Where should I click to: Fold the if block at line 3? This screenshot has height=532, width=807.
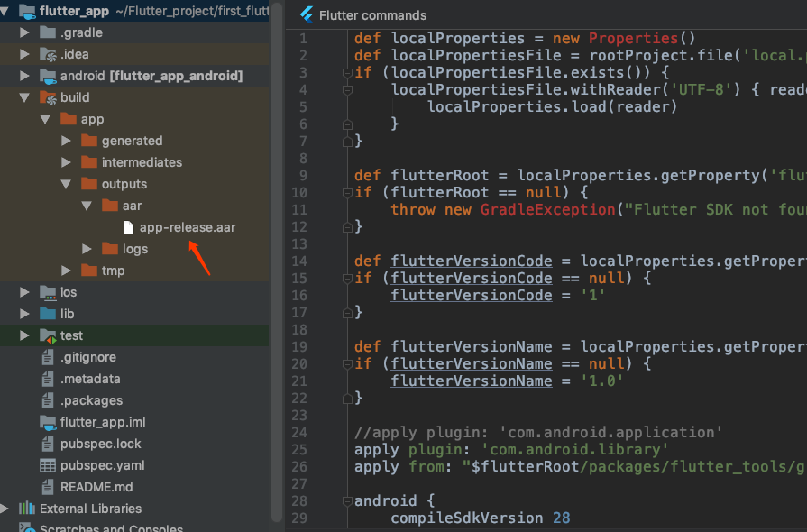(347, 73)
